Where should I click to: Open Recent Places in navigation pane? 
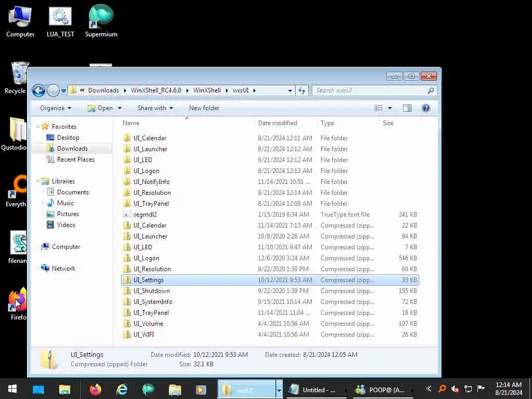(76, 159)
